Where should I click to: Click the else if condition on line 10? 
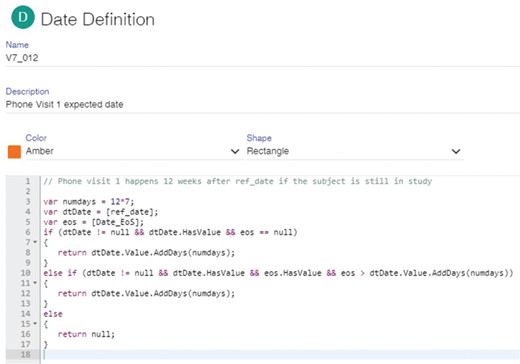[278, 273]
